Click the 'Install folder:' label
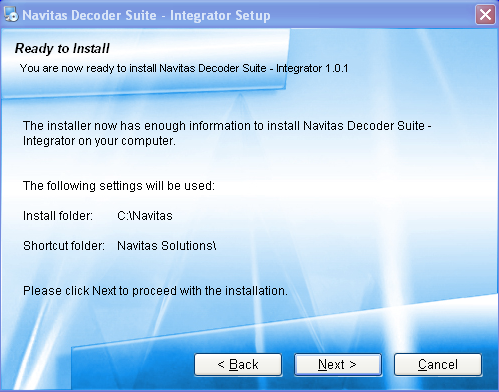The height and width of the screenshot is (392, 499). [58, 216]
